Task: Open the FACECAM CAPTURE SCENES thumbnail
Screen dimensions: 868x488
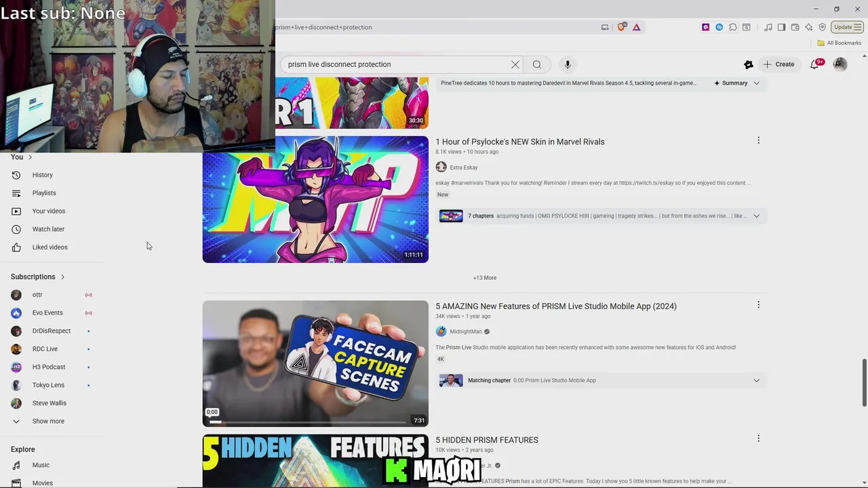Action: tap(315, 363)
